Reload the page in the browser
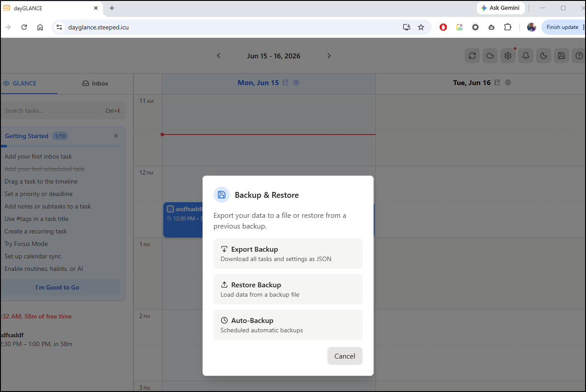The height and width of the screenshot is (392, 586). click(x=24, y=27)
